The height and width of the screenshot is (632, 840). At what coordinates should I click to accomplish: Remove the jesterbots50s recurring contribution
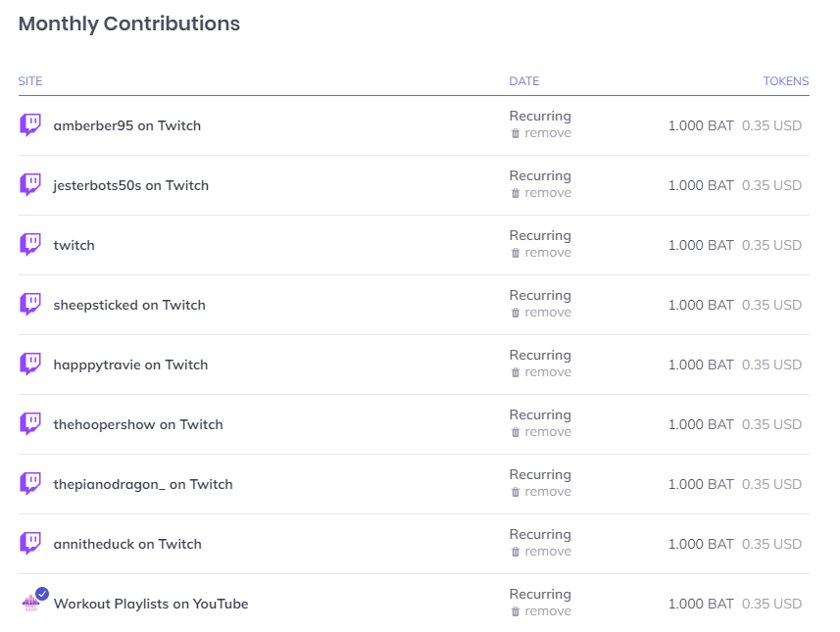coord(541,193)
